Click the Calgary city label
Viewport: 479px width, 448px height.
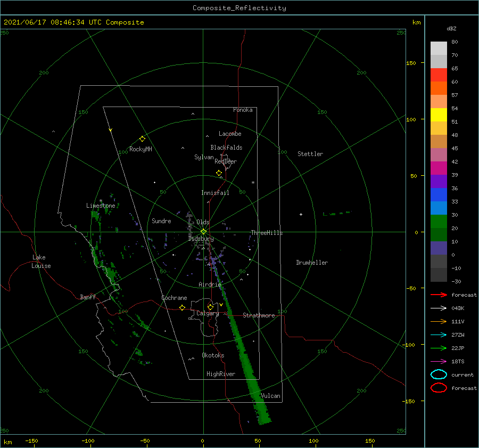pos(208,313)
